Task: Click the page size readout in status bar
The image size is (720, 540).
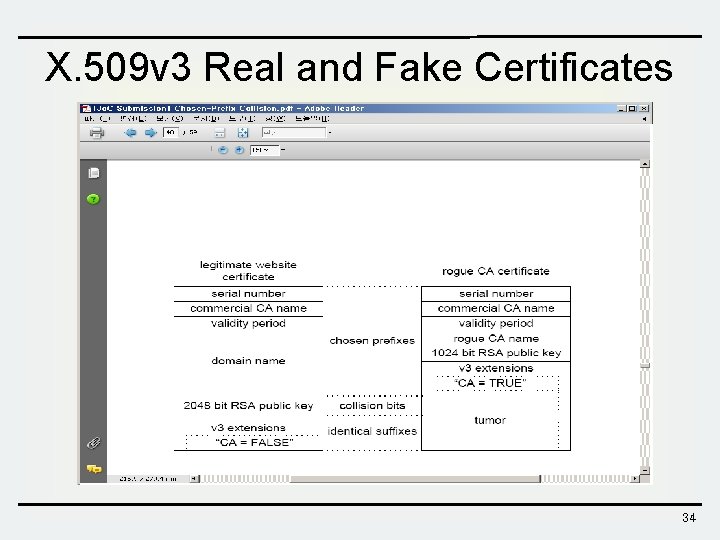Action: coord(148,478)
